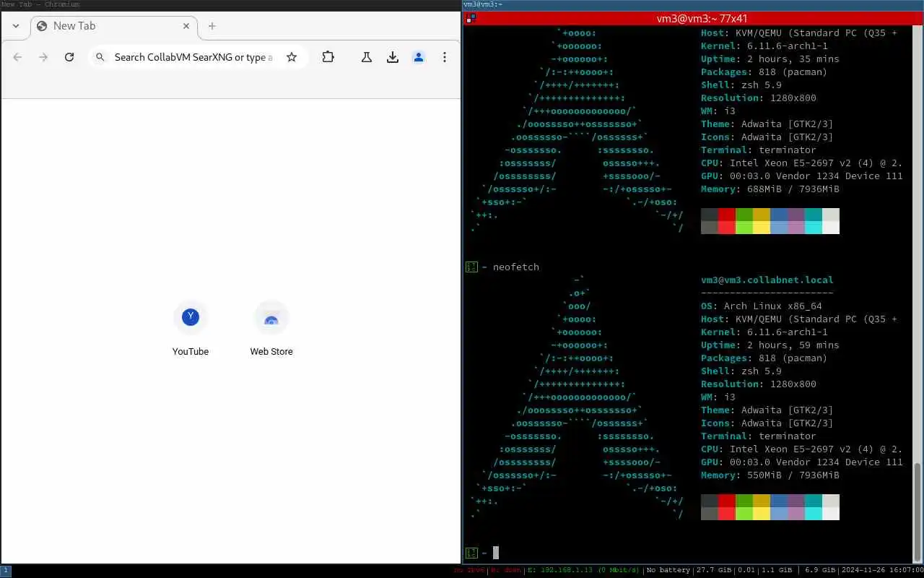This screenshot has width=924, height=578.
Task: Click the Memory: 550MiB / 7936MiB line
Action: coord(770,475)
